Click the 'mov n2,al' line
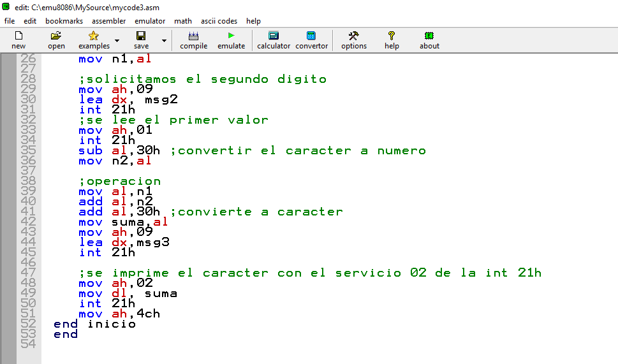Screen dimensions: 618x364 (x=115, y=161)
